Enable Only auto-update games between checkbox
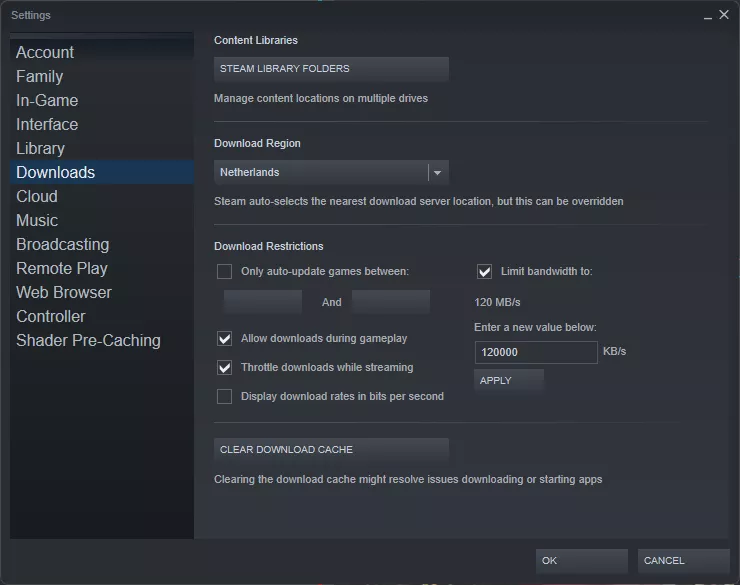The height and width of the screenshot is (585, 740). point(224,271)
